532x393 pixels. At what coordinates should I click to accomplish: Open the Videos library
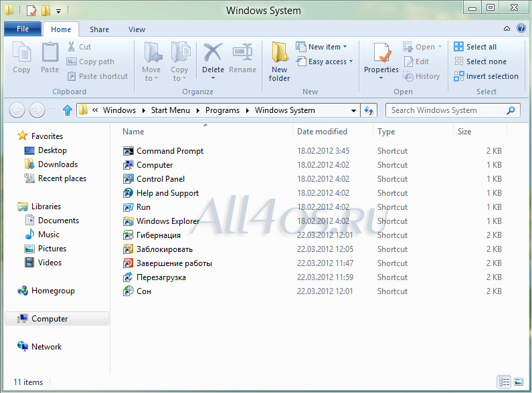43,263
